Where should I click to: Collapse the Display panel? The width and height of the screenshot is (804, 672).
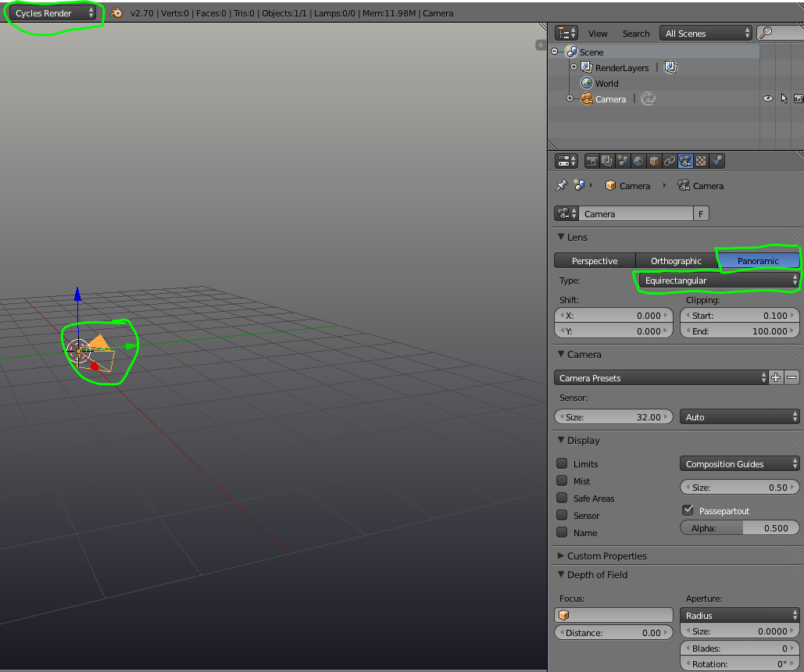[x=561, y=440]
